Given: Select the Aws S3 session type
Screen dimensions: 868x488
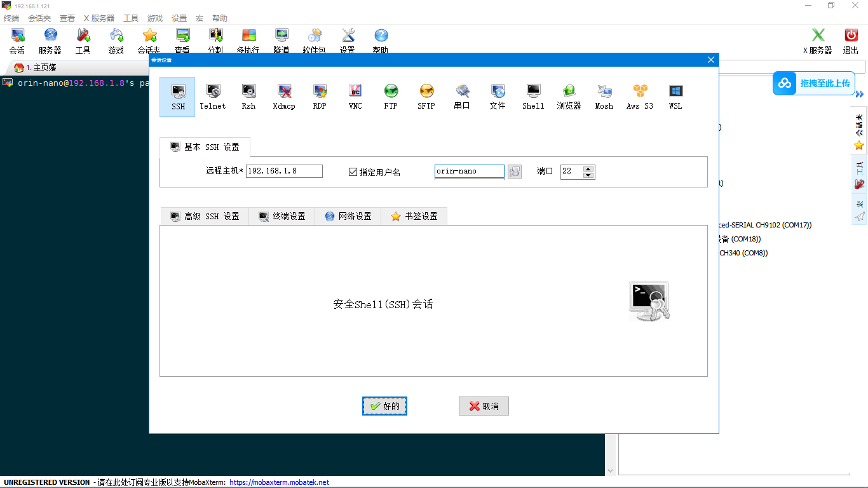Looking at the screenshot, I should tap(639, 97).
